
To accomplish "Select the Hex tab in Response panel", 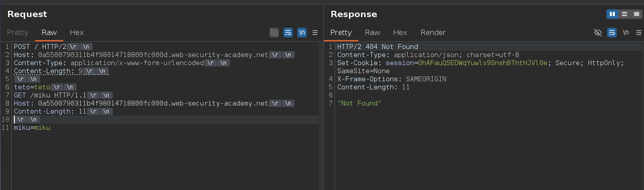I will pos(400,32).
